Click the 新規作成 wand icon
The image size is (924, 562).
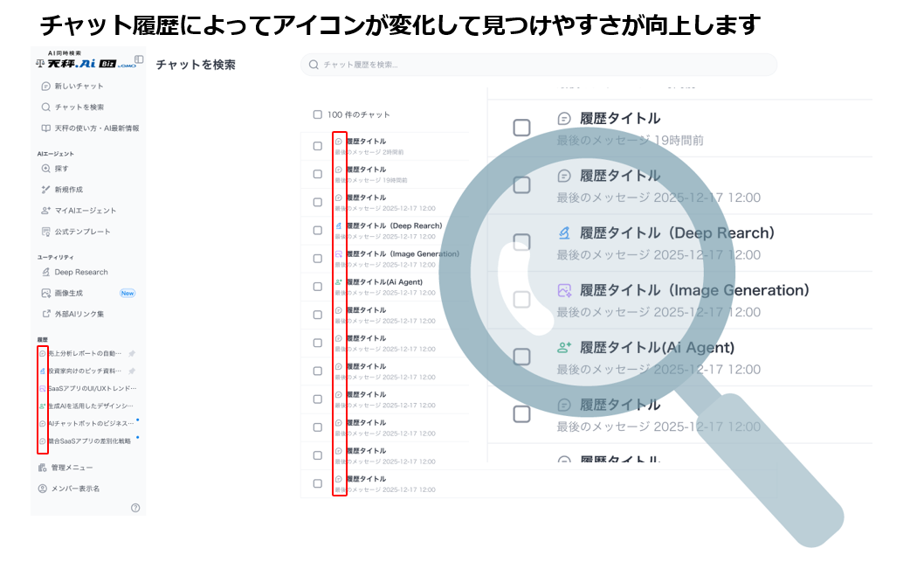pos(45,190)
